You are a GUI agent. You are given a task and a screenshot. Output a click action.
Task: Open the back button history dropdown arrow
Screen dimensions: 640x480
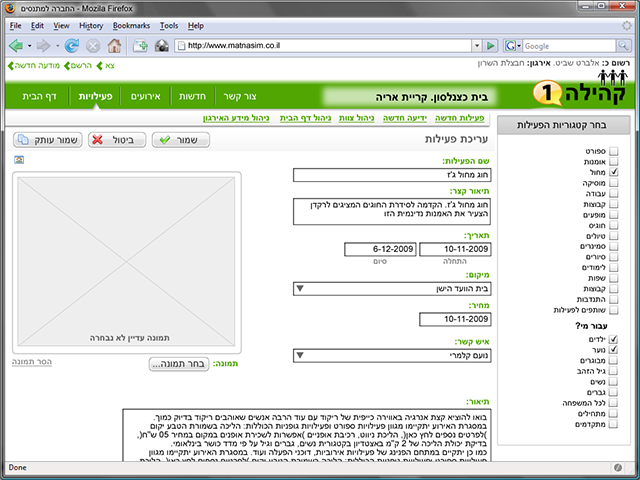29,46
